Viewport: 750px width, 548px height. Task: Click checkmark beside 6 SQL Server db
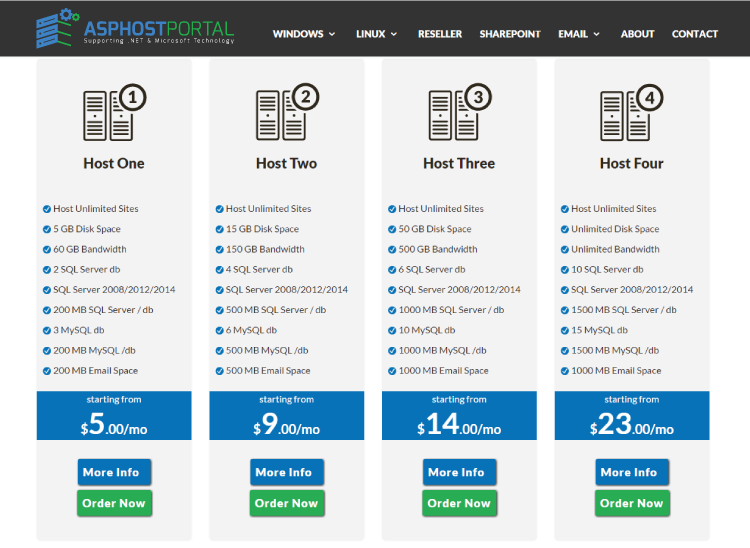(x=392, y=270)
